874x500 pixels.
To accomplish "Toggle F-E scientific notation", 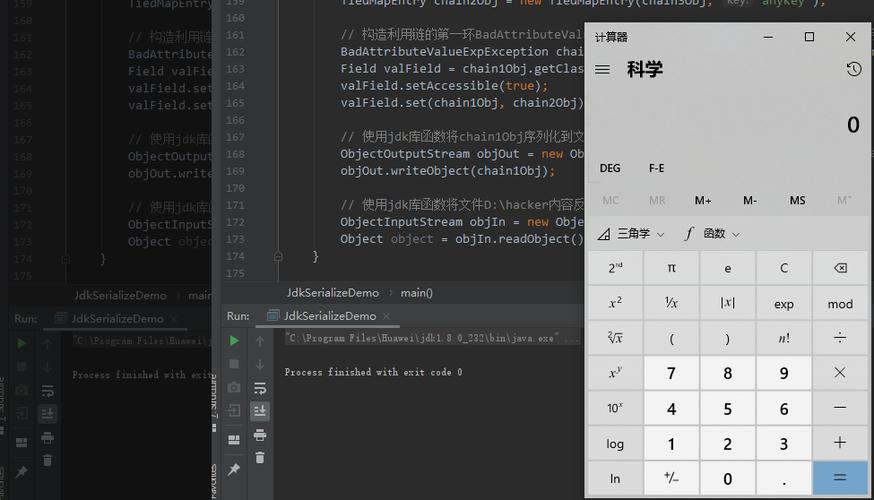I will point(656,168).
